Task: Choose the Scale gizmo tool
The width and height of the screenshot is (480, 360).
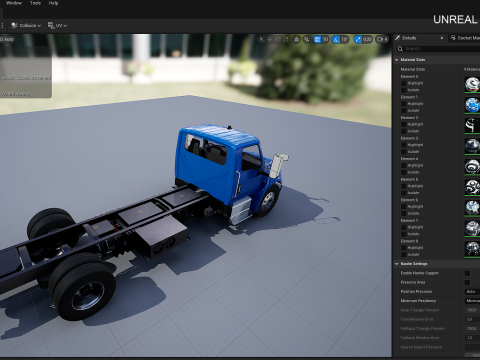Action: (x=286, y=39)
